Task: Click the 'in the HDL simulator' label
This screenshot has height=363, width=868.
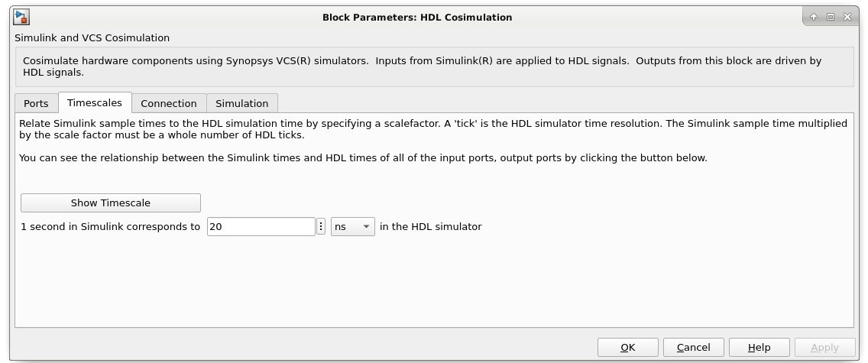Action: click(x=430, y=227)
